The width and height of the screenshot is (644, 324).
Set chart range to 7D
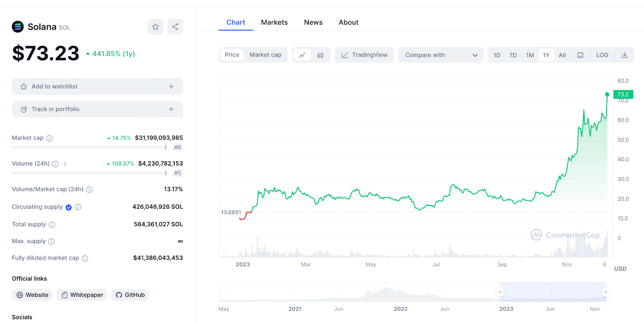pyautogui.click(x=513, y=55)
